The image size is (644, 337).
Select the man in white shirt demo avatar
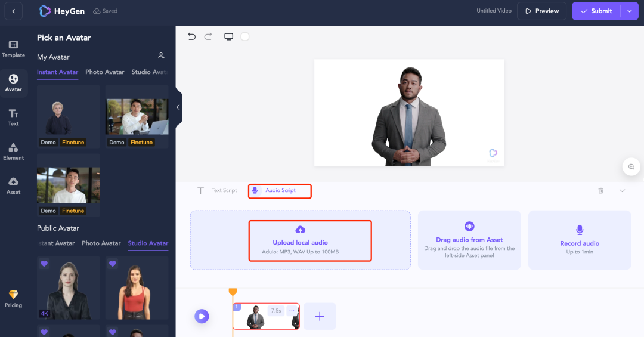click(69, 185)
